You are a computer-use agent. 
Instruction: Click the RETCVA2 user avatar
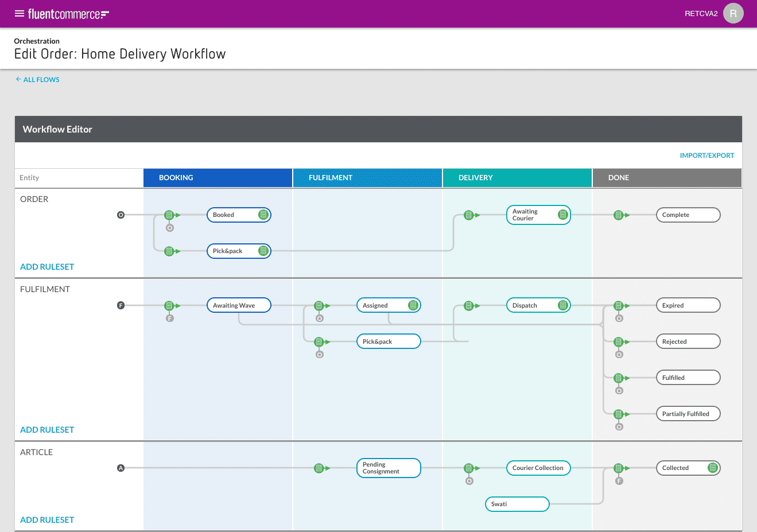pyautogui.click(x=733, y=13)
